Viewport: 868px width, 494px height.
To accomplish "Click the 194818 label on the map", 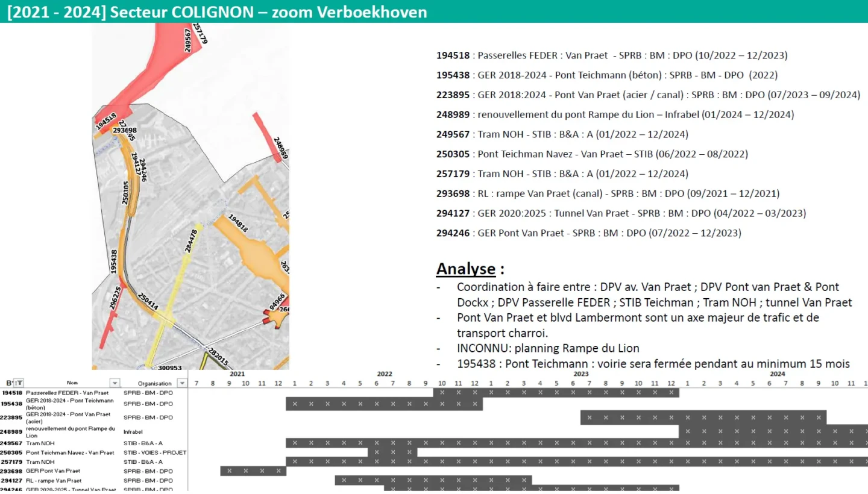I will [x=238, y=223].
